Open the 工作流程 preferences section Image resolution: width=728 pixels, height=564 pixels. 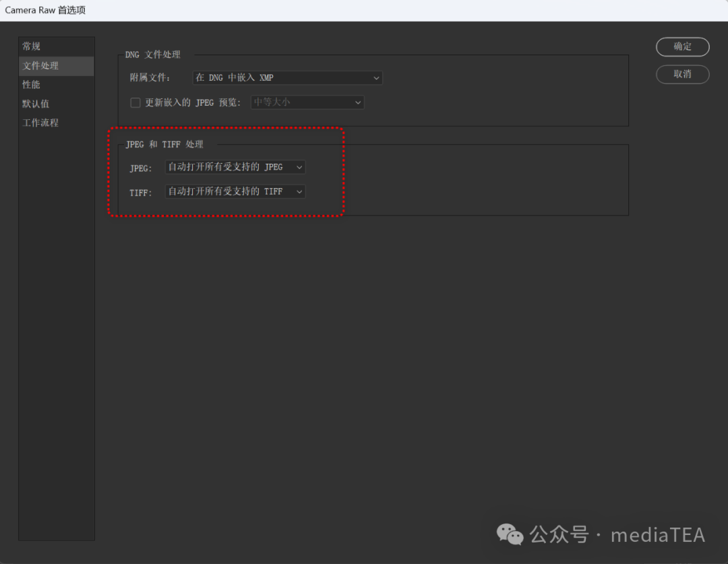(x=56, y=123)
